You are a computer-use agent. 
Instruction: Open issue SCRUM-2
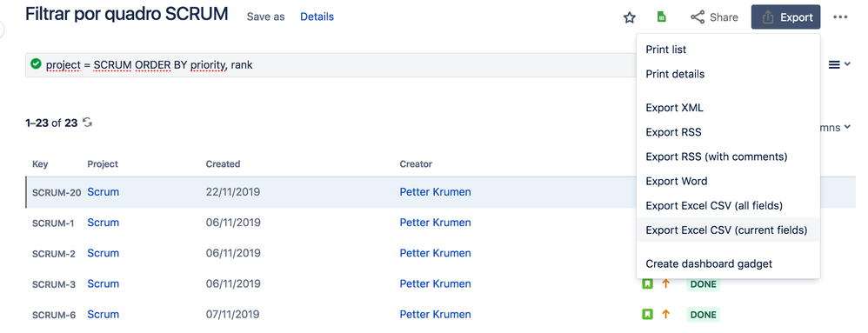54,254
